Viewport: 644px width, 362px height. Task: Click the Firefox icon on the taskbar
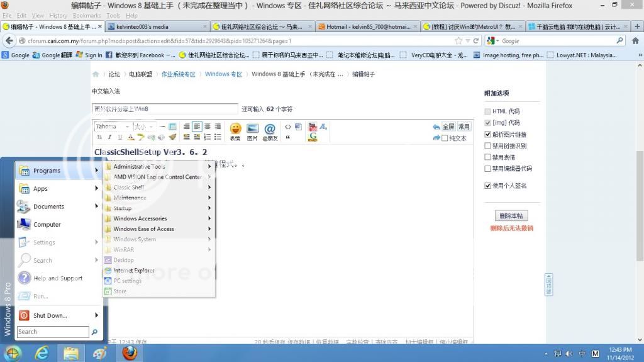tap(130, 353)
